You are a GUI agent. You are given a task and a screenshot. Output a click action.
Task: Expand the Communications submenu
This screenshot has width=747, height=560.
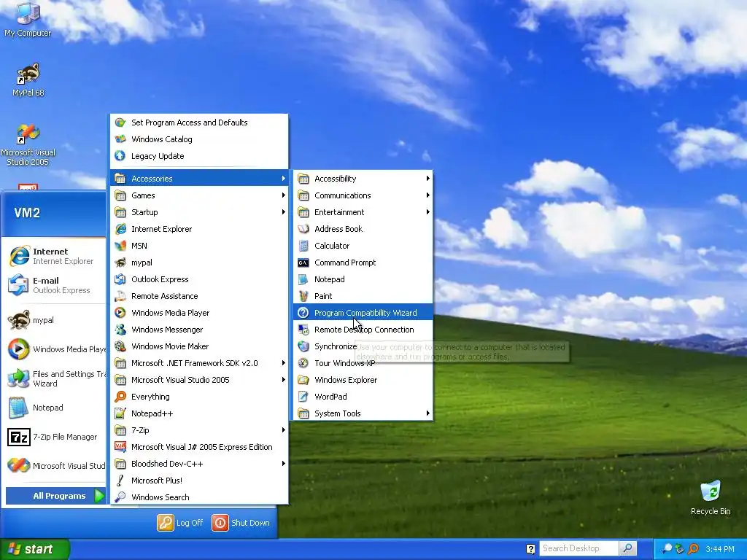[x=363, y=195]
